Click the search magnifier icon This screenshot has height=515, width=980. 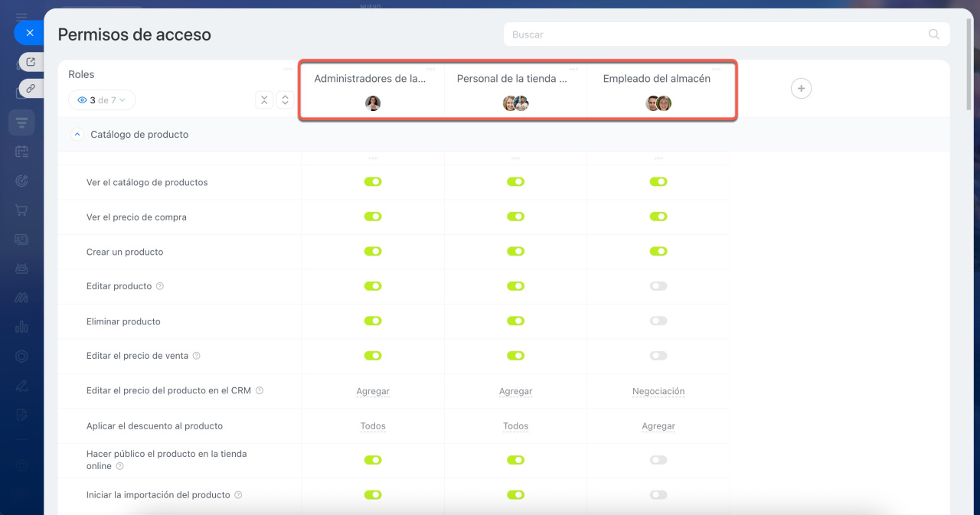click(x=933, y=34)
